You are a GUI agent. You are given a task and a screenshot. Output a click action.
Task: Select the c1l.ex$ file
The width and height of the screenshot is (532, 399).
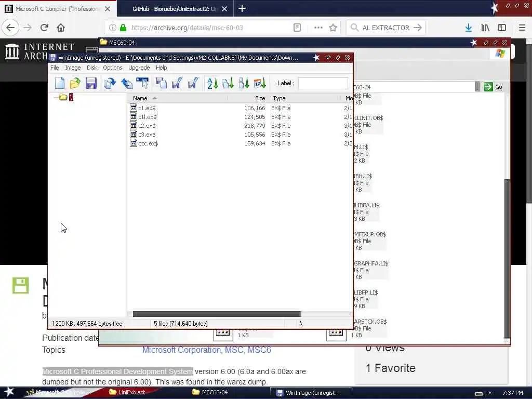143,117
